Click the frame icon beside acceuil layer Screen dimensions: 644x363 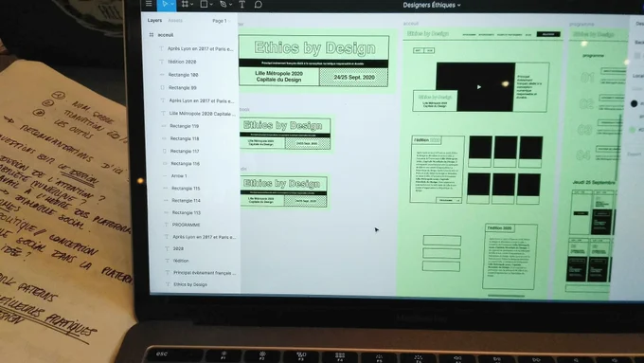[152, 35]
